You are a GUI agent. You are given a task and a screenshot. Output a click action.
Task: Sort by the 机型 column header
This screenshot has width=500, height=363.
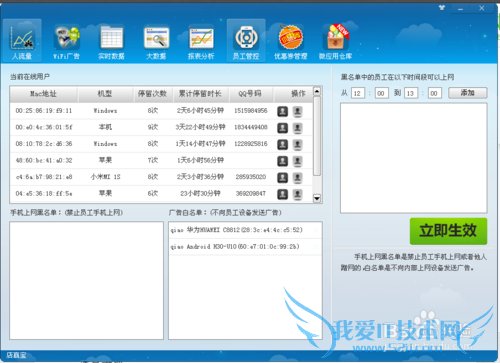tap(105, 94)
